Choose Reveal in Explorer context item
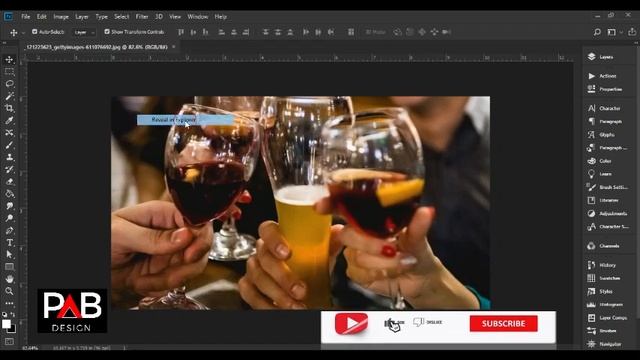This screenshot has height=360, width=640. coord(186,120)
